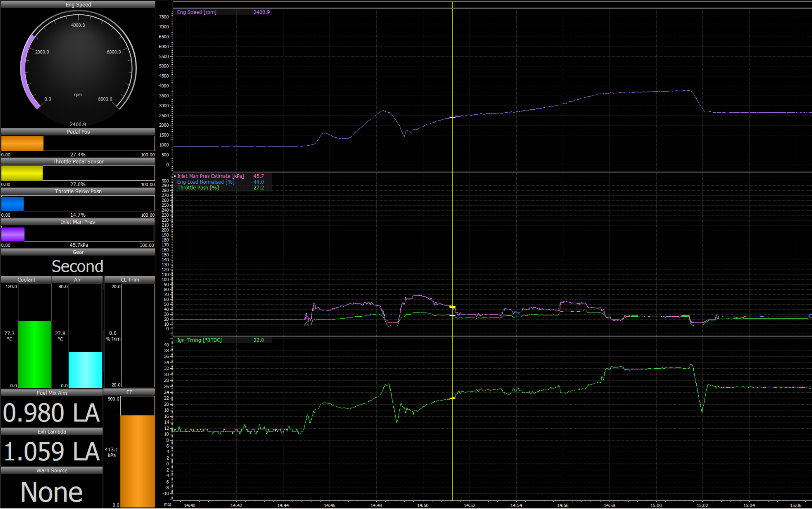Click the Ign Timing [°BTDC] legend label
This screenshot has height=509, width=812.
coord(199,340)
